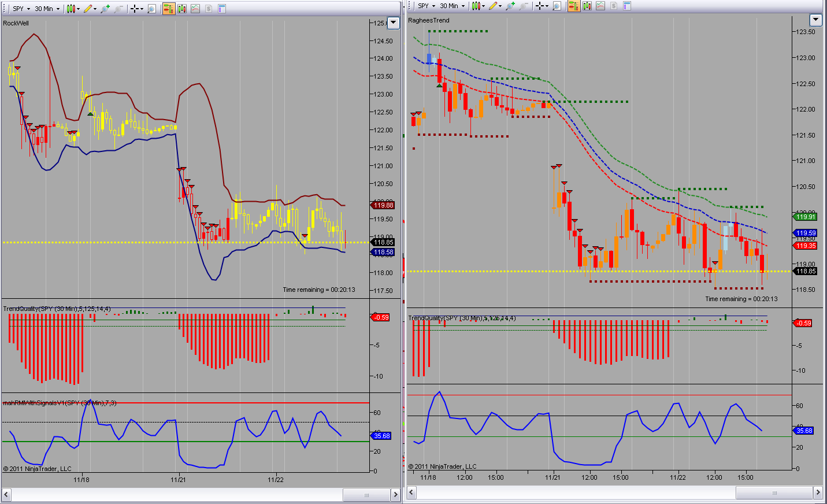Click the red 119.88 price marker, left chart

[x=383, y=205]
